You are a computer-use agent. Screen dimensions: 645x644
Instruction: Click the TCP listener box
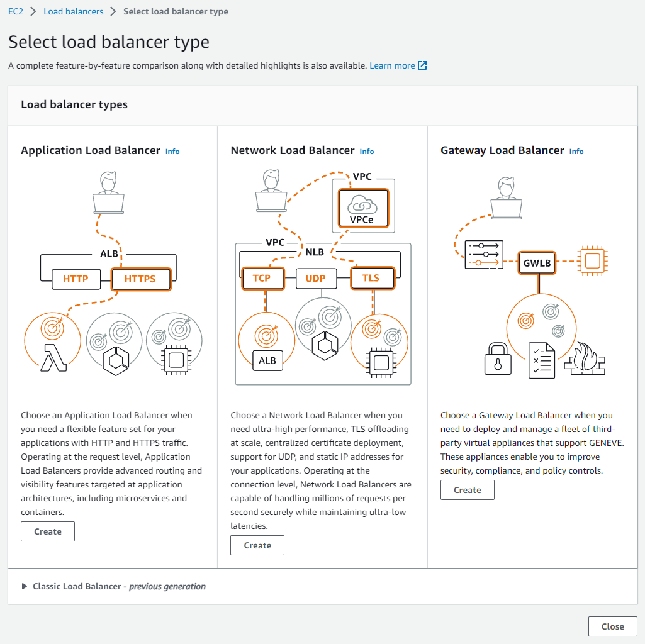click(x=263, y=279)
